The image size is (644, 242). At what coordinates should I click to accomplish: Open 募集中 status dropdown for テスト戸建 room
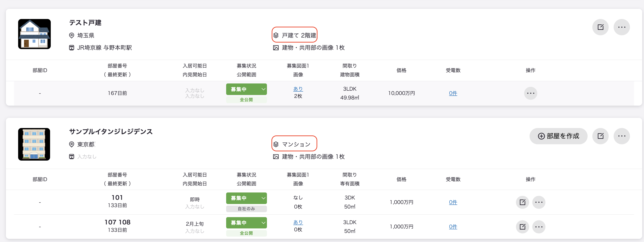246,89
